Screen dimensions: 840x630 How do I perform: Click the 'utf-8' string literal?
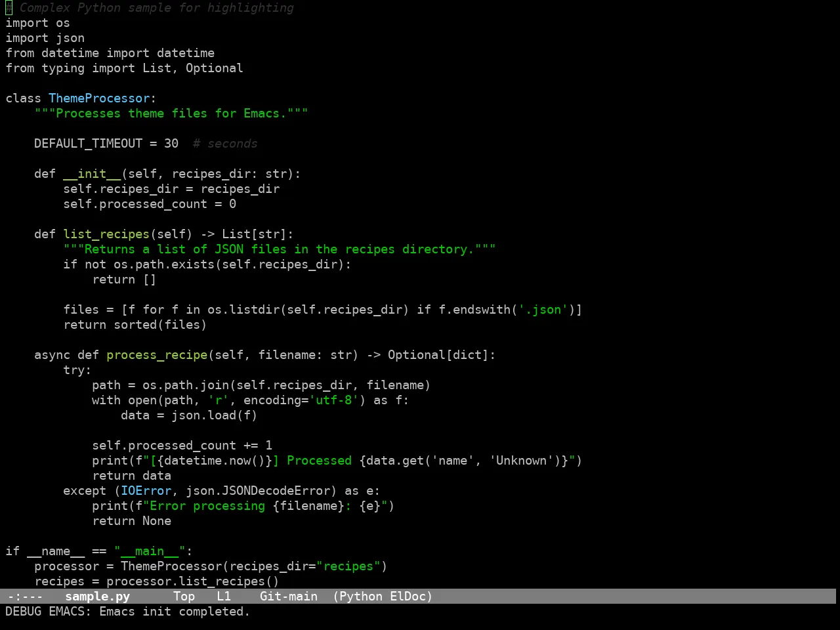(x=333, y=400)
